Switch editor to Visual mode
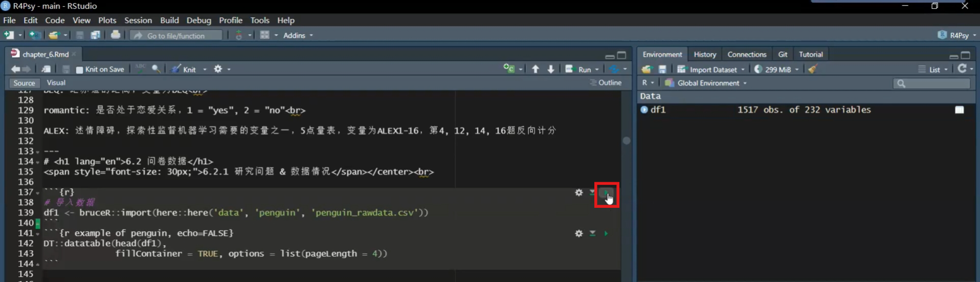The width and height of the screenshot is (980, 282). click(56, 83)
